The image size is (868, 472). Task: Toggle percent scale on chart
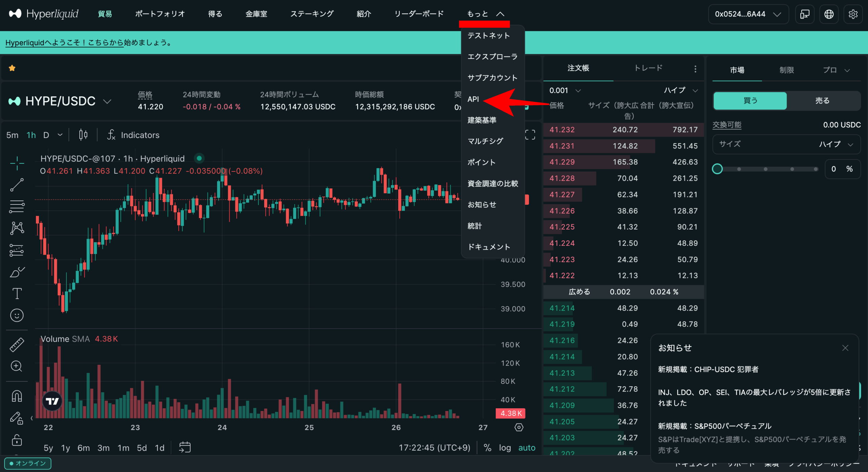pos(487,448)
